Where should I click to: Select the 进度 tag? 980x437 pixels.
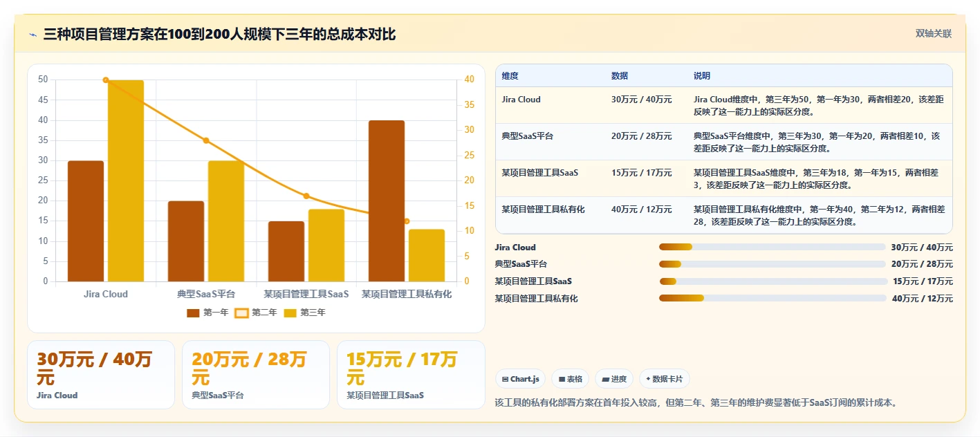click(x=614, y=379)
